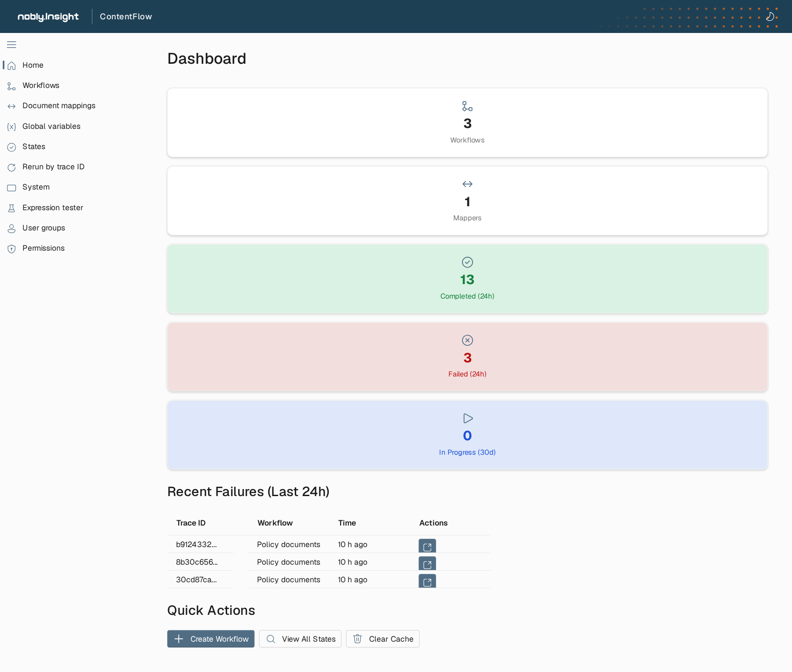792x672 pixels.
Task: Click the Document mappings arrows icon
Action: coord(11,106)
